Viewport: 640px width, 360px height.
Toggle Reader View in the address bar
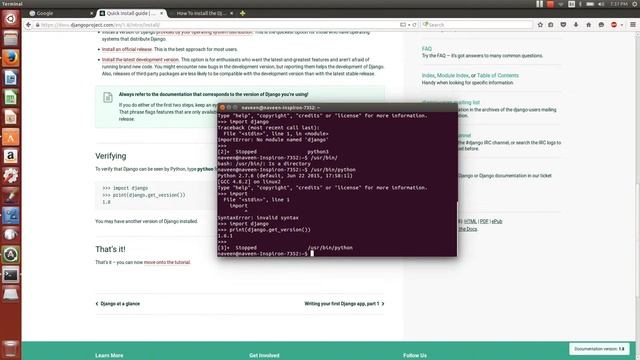403,25
